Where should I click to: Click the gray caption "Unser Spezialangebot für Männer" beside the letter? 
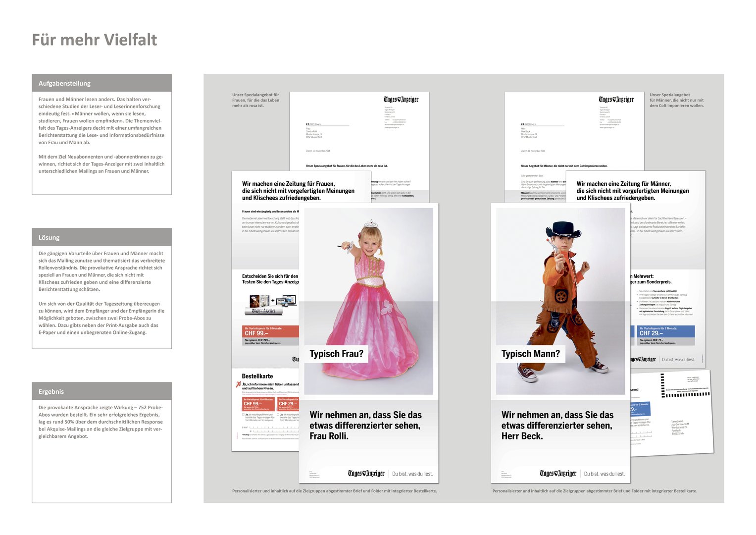(676, 100)
